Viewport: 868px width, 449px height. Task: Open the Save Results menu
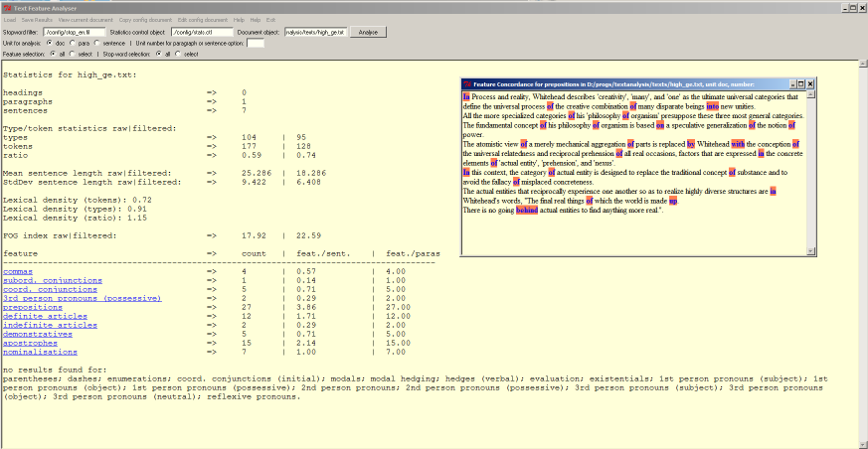pos(36,20)
